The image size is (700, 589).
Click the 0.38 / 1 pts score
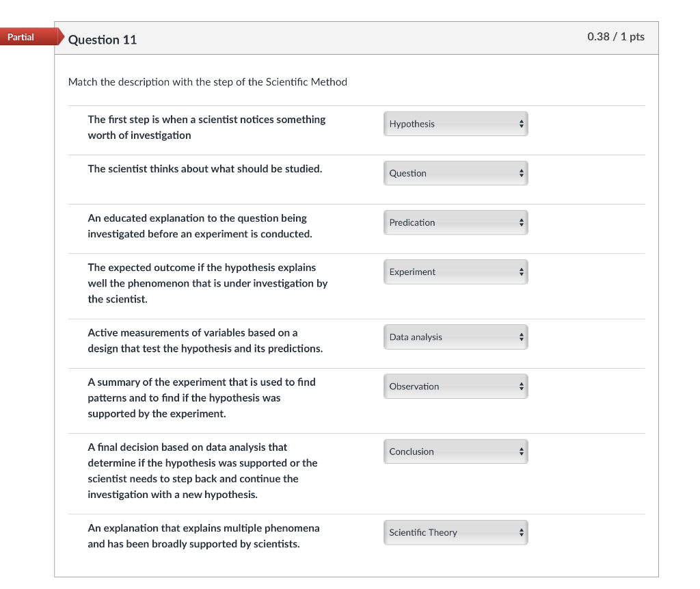616,37
